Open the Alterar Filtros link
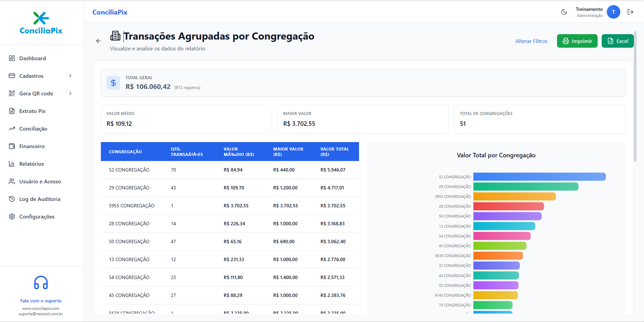644x322 pixels. (x=531, y=41)
